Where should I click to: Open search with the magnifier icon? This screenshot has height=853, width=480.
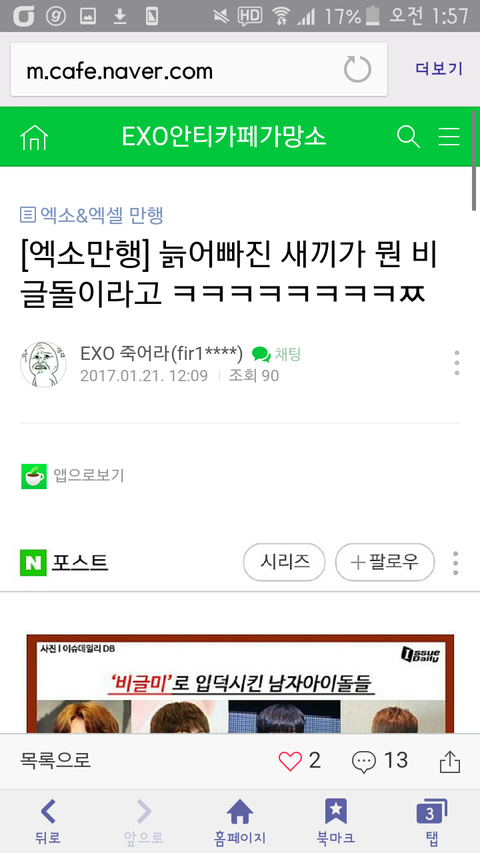pos(408,137)
